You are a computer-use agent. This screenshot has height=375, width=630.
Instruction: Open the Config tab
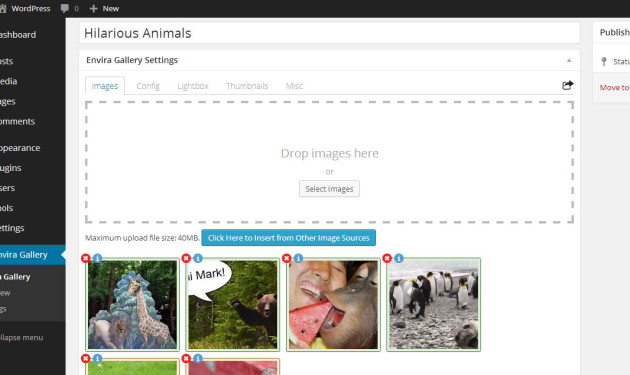pyautogui.click(x=148, y=86)
